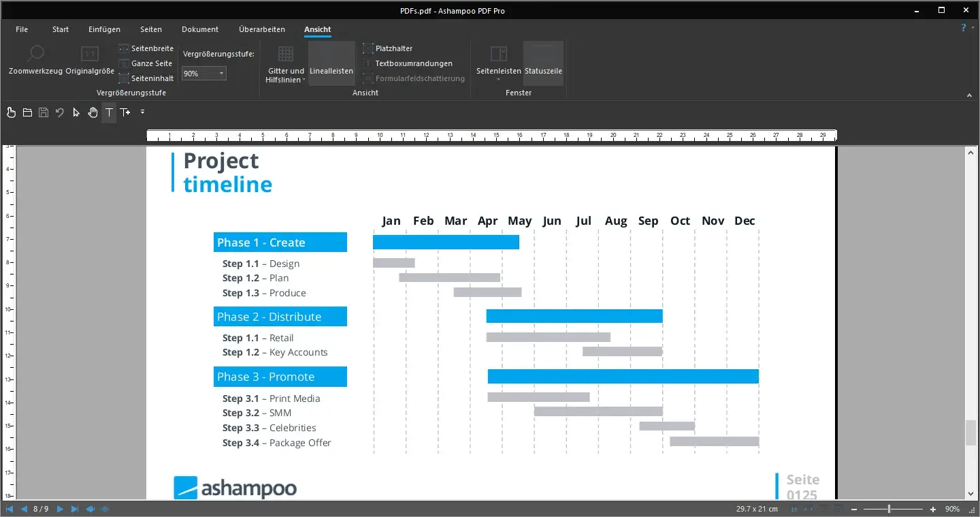The width and height of the screenshot is (980, 517).
Task: Open a file using the folder icon
Action: coord(27,112)
